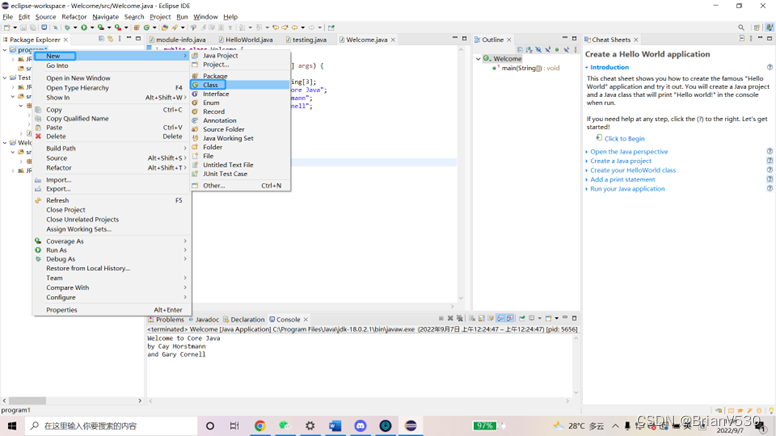Viewport: 776px width, 436px height.
Task: Open Run button dropdown arrow
Action: tap(92, 28)
